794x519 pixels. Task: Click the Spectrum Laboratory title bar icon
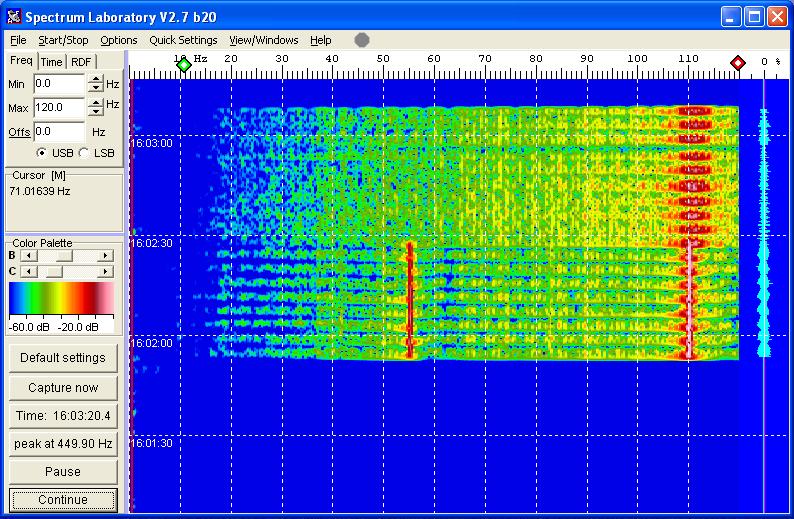pyautogui.click(x=13, y=16)
